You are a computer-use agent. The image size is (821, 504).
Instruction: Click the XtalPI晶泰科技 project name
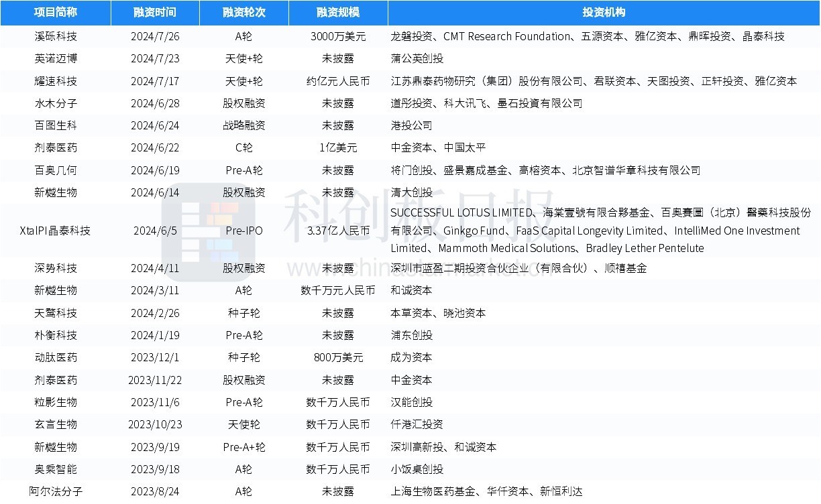tap(56, 231)
